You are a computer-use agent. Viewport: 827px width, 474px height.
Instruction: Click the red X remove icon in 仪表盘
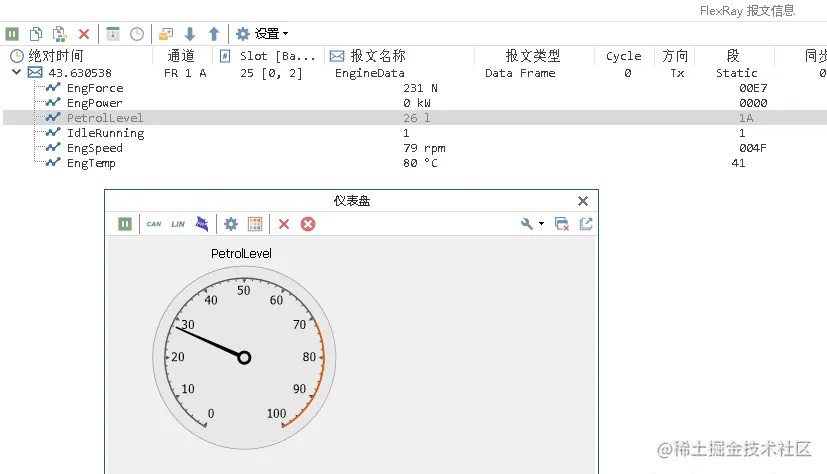pos(284,224)
